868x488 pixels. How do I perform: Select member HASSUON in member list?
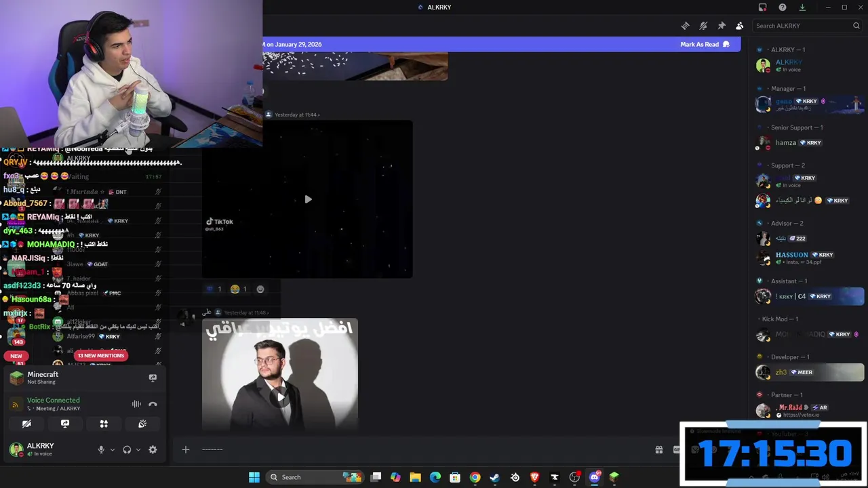809,258
